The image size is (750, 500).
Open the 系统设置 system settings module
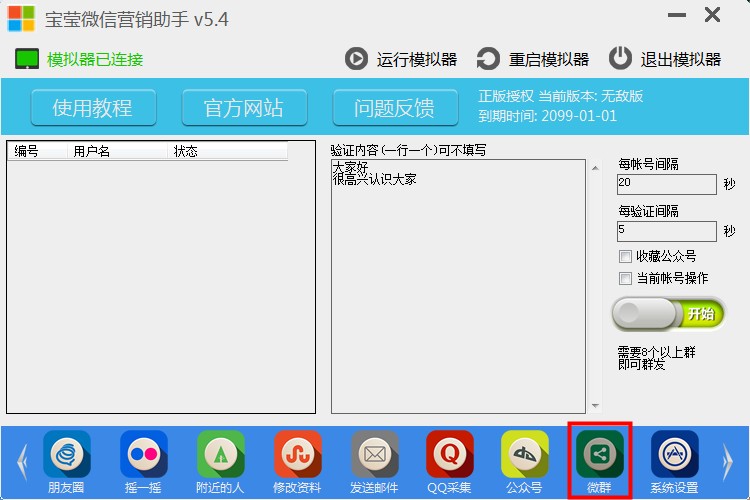point(674,455)
